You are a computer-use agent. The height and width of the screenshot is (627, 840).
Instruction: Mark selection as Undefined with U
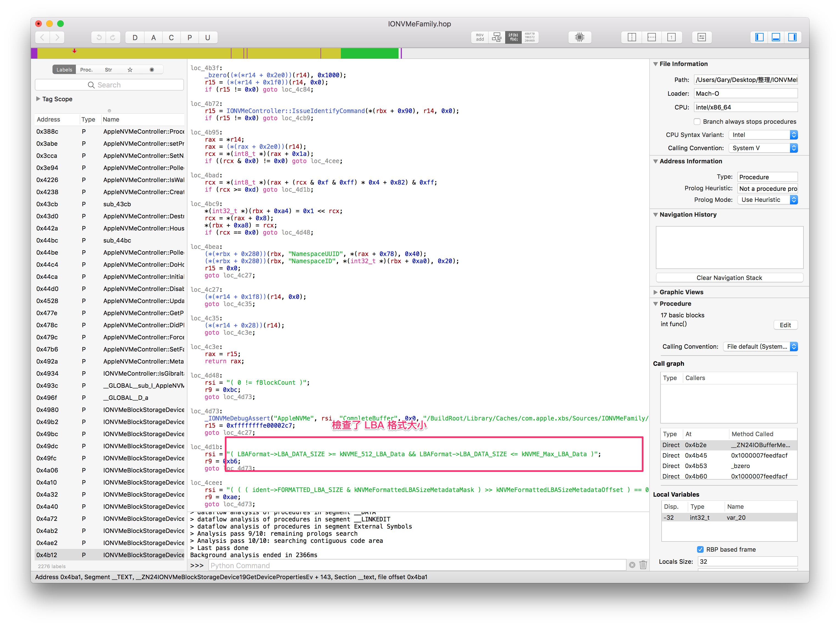point(208,37)
